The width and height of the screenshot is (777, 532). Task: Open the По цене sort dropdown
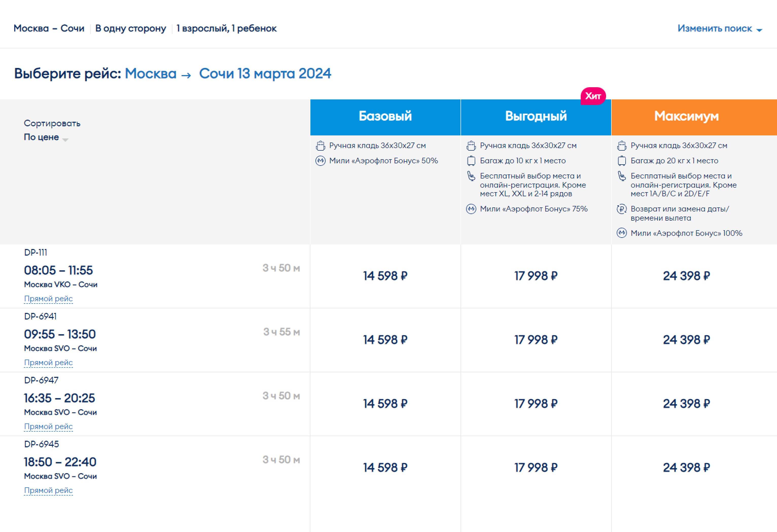46,137
